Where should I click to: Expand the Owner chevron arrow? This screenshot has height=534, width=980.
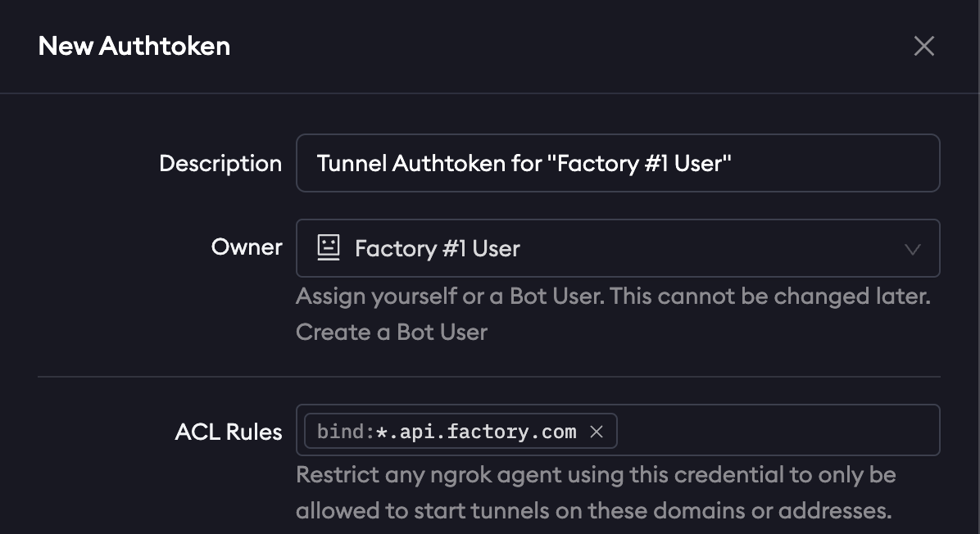[912, 249]
